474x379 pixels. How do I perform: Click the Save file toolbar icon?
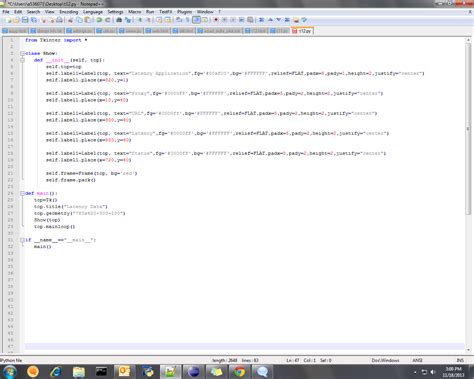[x=25, y=20]
